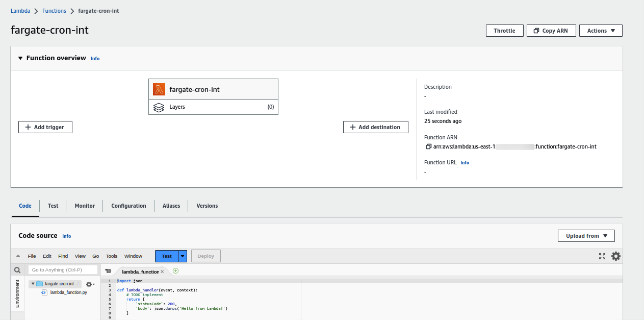The image size is (644, 320).
Task: Focus the Go to Anything search field
Action: (x=62, y=270)
